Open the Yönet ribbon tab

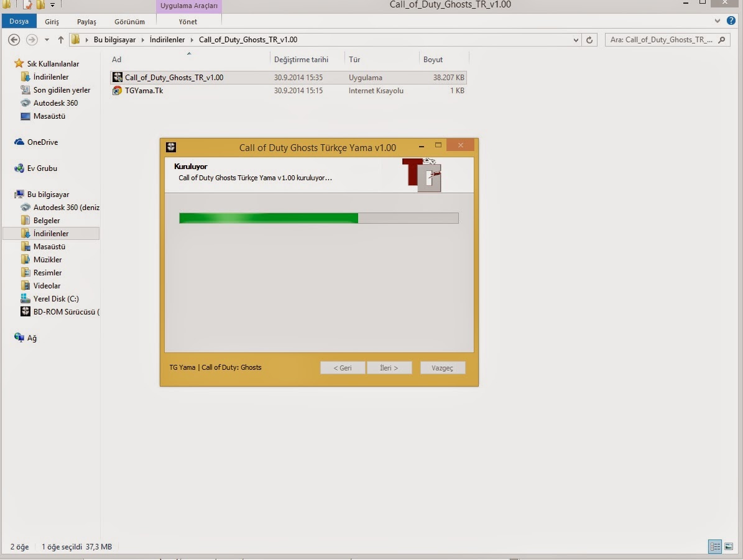tap(188, 22)
